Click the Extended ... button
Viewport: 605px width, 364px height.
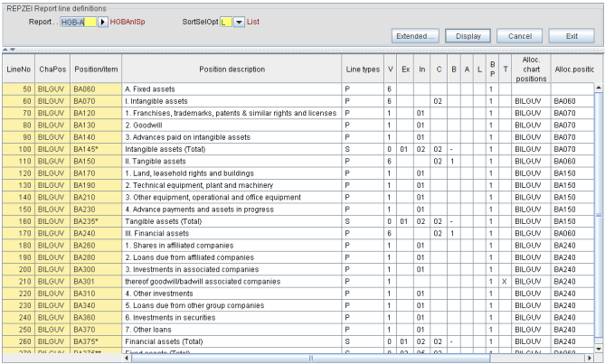click(415, 36)
